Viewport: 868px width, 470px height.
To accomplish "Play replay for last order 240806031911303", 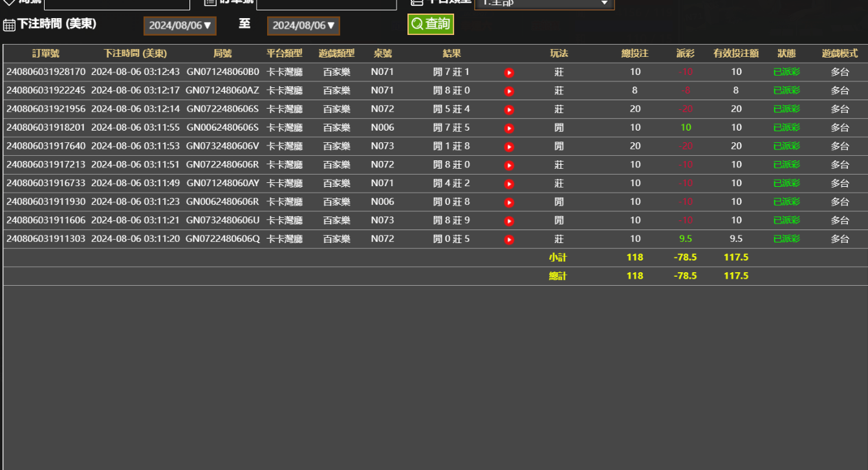I will 509,240.
